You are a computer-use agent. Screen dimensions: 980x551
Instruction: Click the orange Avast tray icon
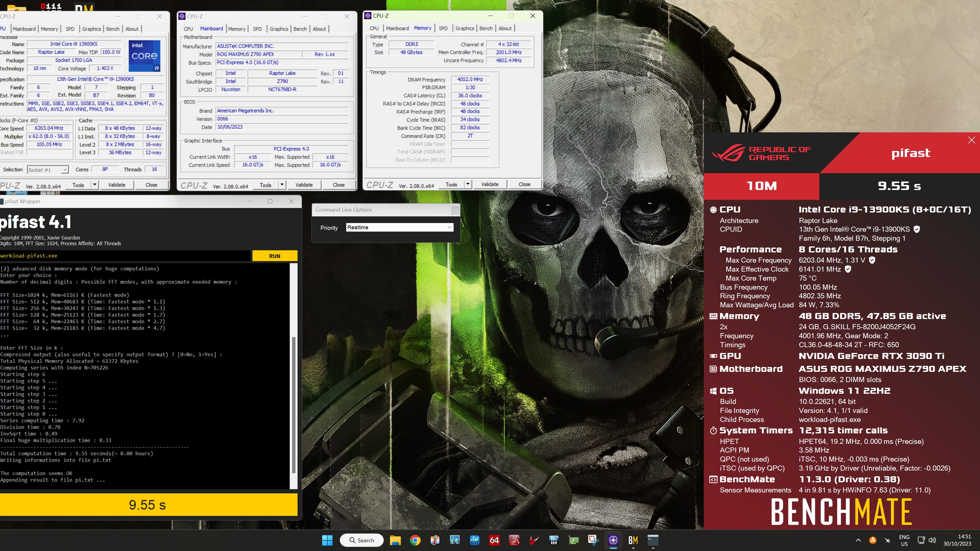point(873,540)
